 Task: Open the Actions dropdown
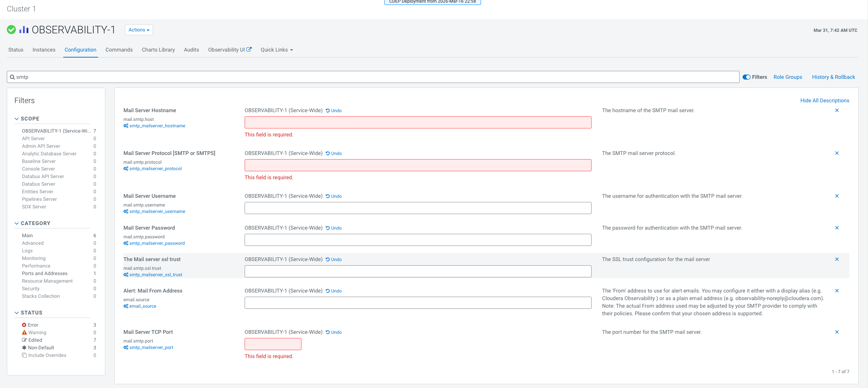pos(139,30)
